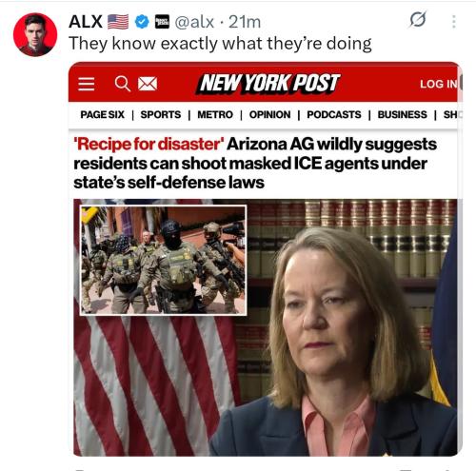Click the inset photo of masked agents

pyautogui.click(x=163, y=260)
